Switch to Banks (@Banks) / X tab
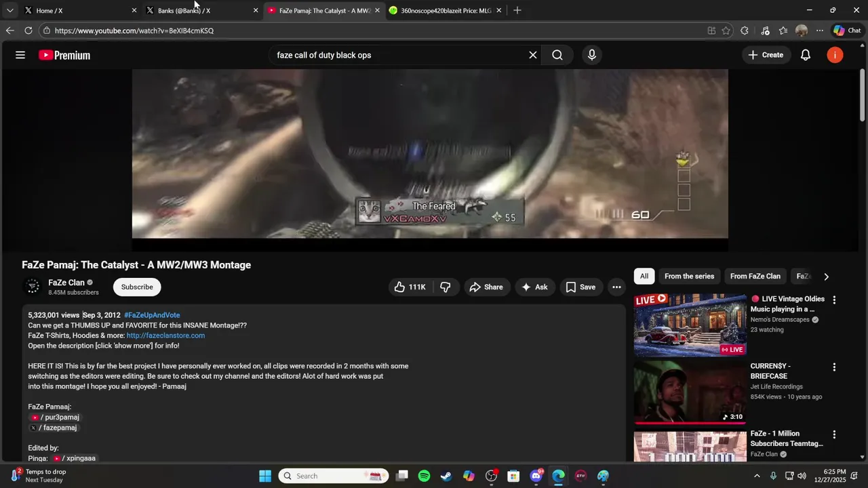This screenshot has width=868, height=488. [x=200, y=10]
